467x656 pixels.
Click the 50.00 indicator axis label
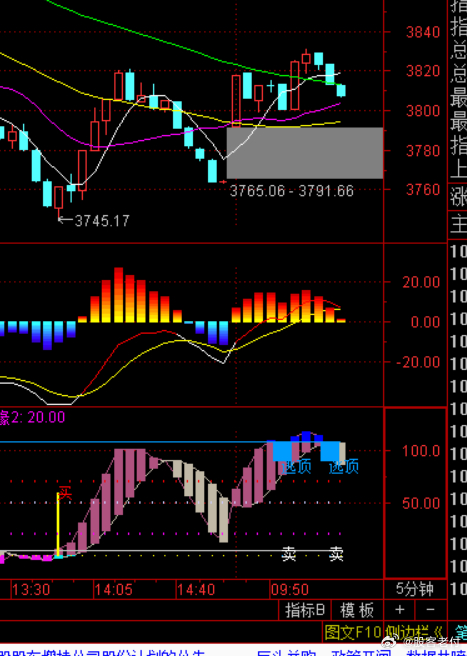tap(421, 503)
